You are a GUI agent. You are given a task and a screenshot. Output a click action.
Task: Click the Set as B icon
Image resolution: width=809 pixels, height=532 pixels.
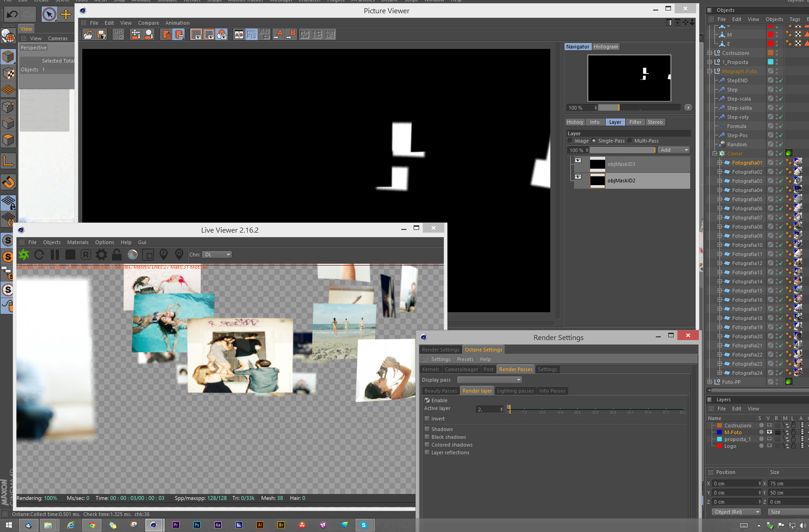pos(292,34)
